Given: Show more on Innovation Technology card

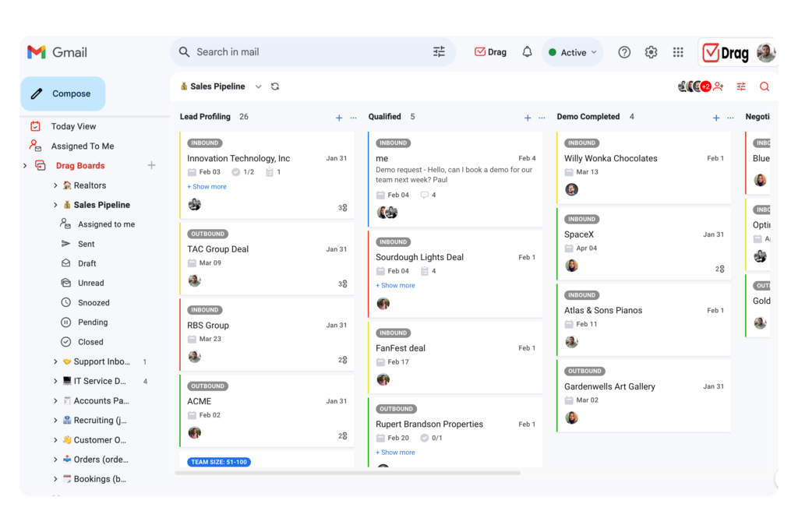Looking at the screenshot, I should pos(207,187).
